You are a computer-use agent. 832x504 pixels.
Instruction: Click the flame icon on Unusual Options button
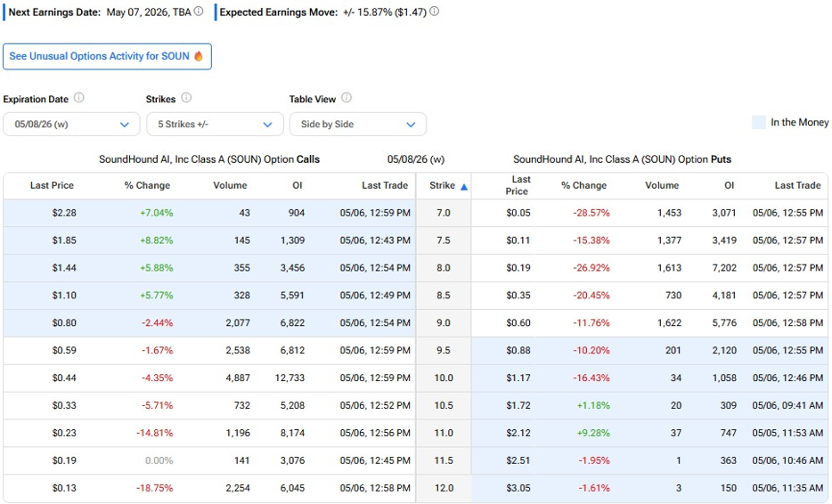tap(199, 56)
